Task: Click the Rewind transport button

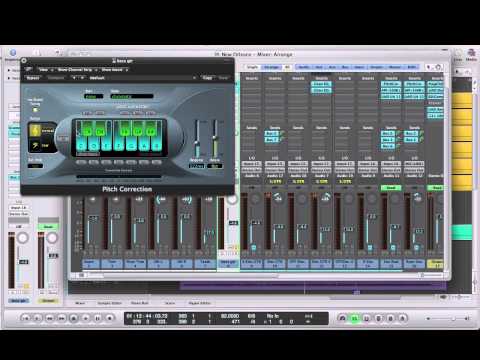Action: (49, 318)
